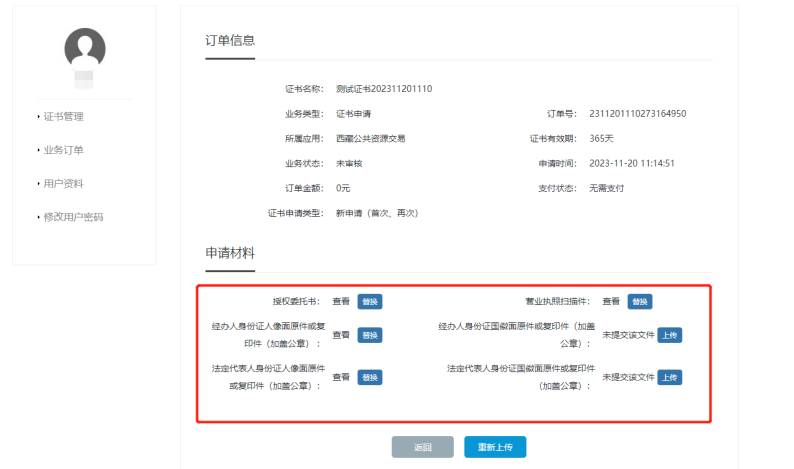The image size is (794, 469).
Task: Select the 西藏公共资源交易 value
Action: click(370, 138)
